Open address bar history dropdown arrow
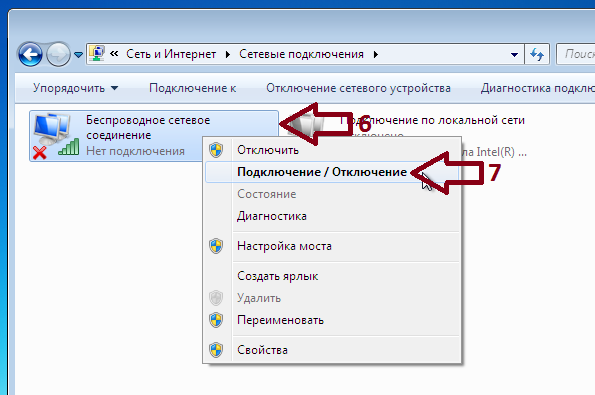 [515, 55]
